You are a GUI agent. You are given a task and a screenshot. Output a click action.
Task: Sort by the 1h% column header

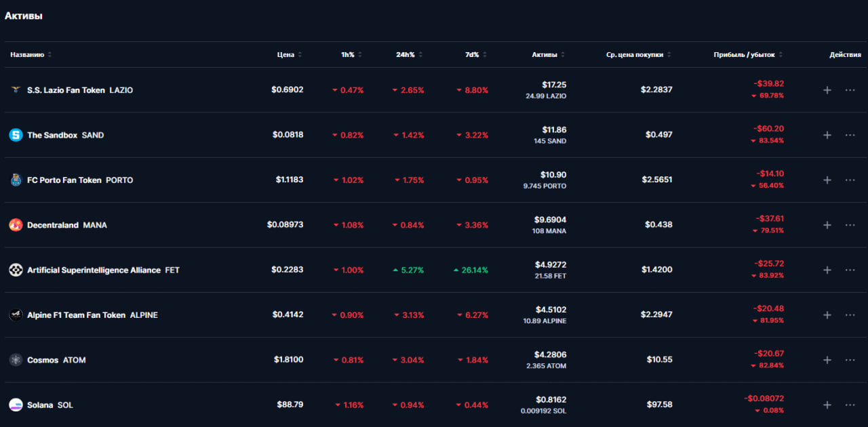tap(351, 54)
